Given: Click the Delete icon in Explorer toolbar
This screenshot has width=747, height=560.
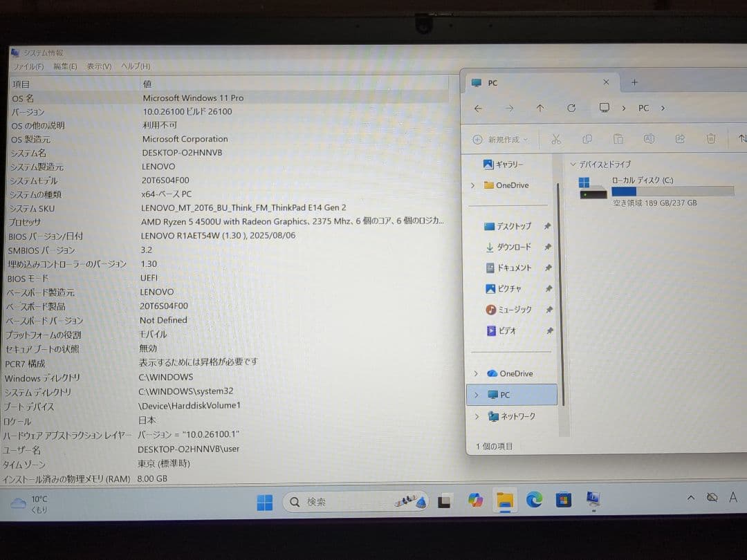Looking at the screenshot, I should point(711,139).
